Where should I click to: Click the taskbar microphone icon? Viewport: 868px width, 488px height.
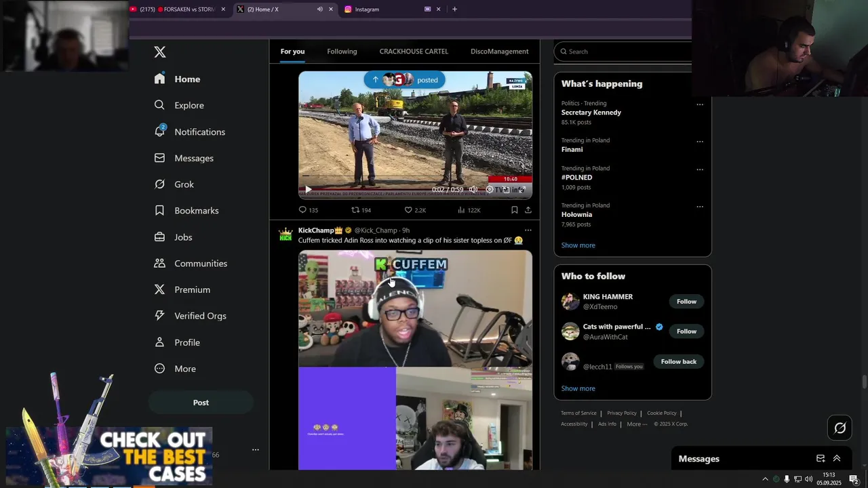(x=787, y=479)
